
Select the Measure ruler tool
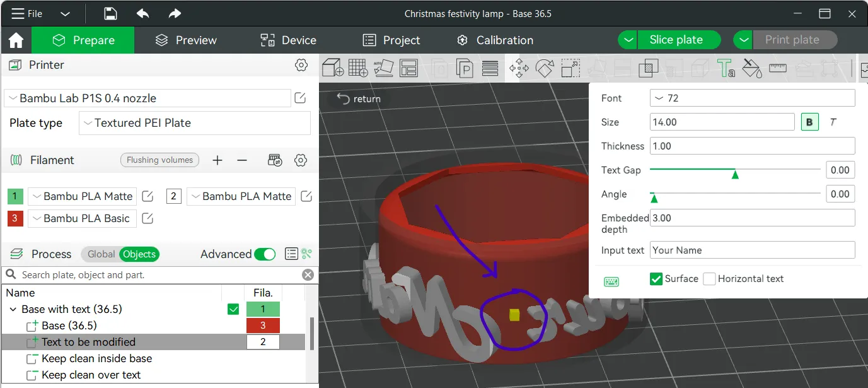click(x=778, y=68)
